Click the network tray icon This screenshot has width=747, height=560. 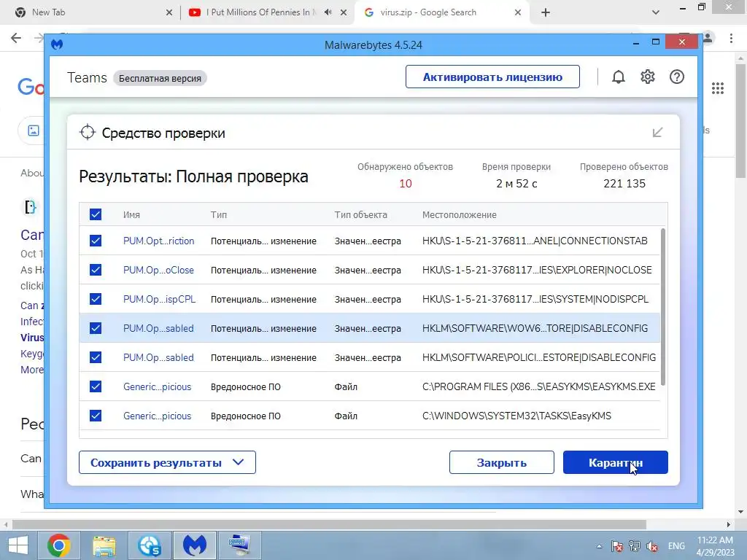click(x=634, y=546)
